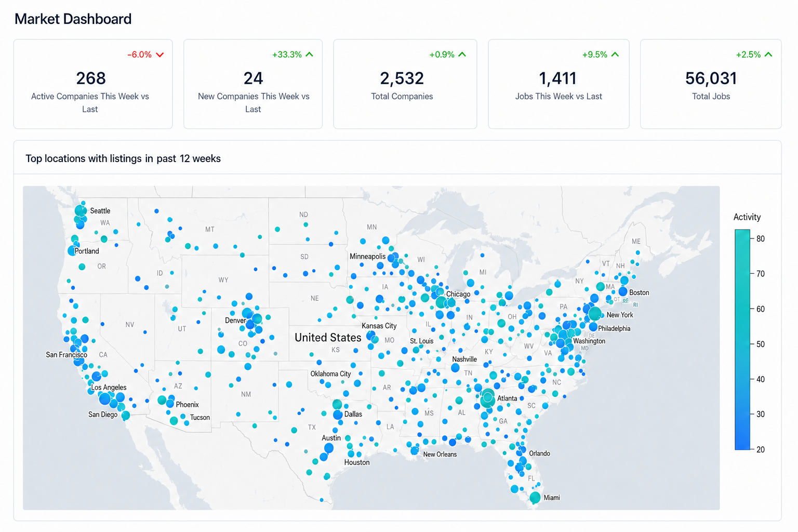Click the Nashville map label
Image resolution: width=798 pixels, height=532 pixels.
464,360
